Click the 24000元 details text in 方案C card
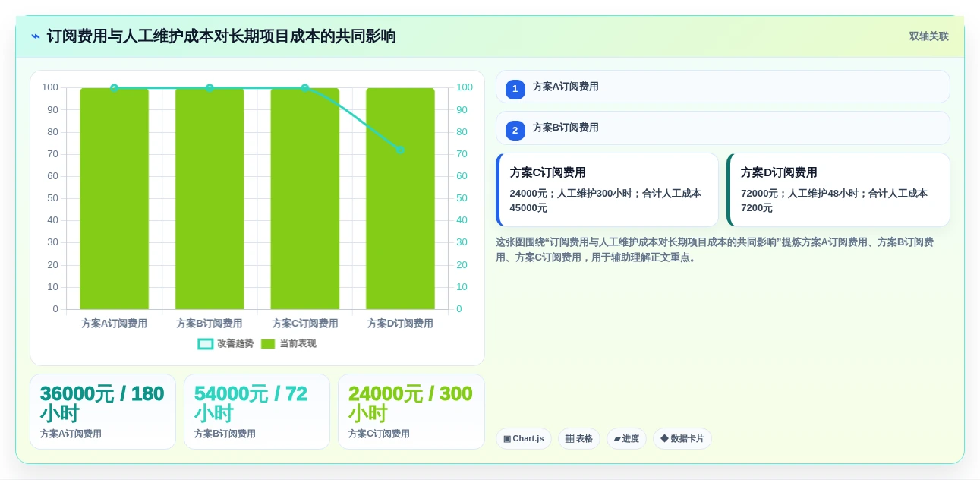Image resolution: width=980 pixels, height=480 pixels. [x=606, y=201]
